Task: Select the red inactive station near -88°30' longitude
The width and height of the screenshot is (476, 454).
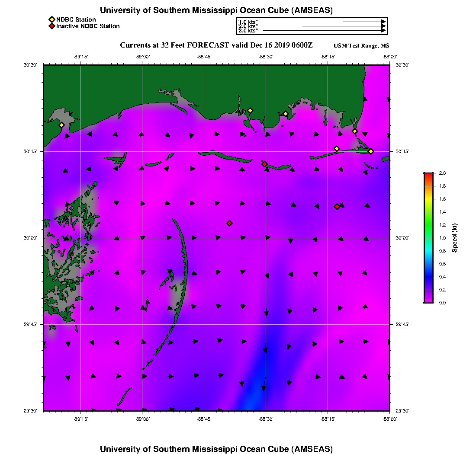Action: tap(264, 164)
